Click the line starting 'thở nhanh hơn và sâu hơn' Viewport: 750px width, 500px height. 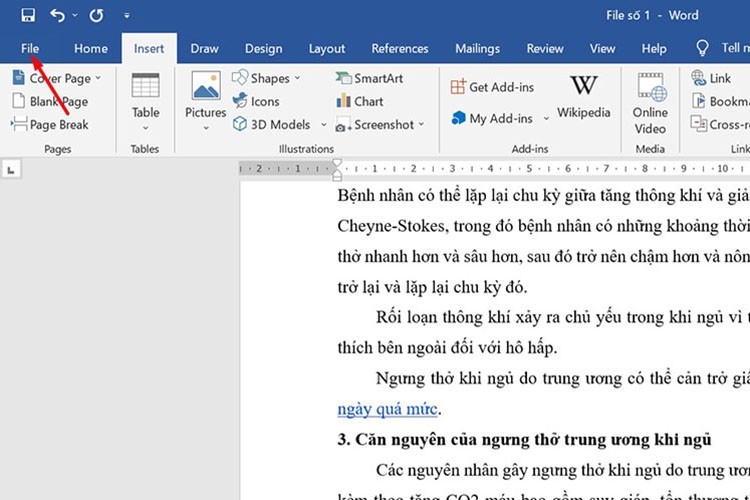click(543, 257)
